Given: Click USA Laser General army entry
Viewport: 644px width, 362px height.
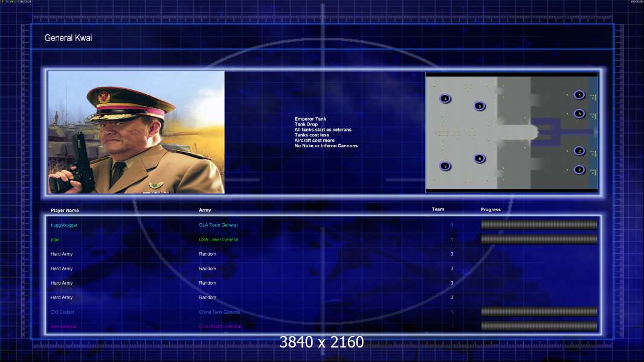Looking at the screenshot, I should click(219, 240).
